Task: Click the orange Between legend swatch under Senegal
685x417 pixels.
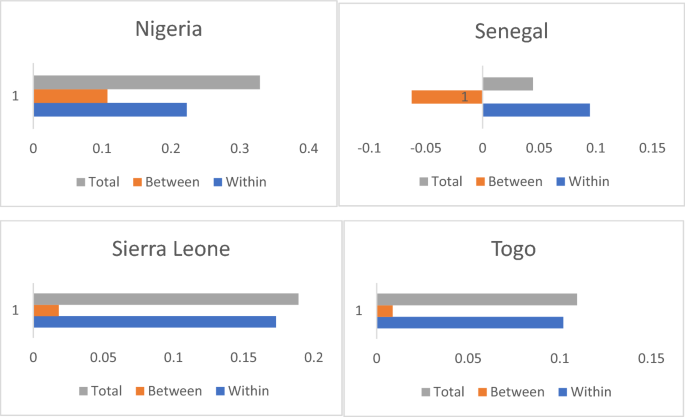Action: (x=480, y=182)
